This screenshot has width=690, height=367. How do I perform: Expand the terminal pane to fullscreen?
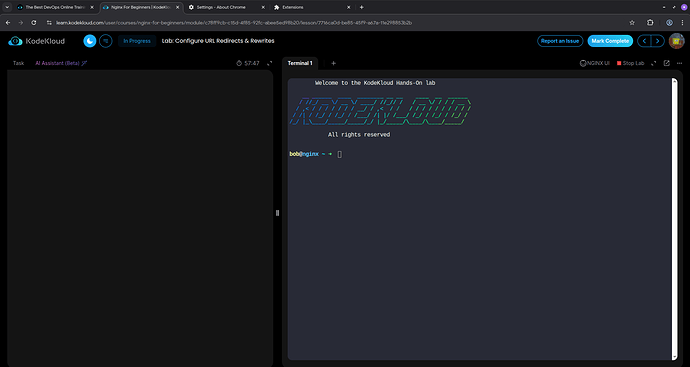click(x=653, y=63)
